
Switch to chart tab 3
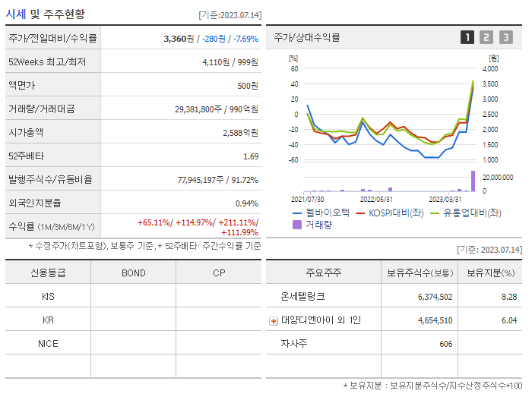tap(506, 37)
